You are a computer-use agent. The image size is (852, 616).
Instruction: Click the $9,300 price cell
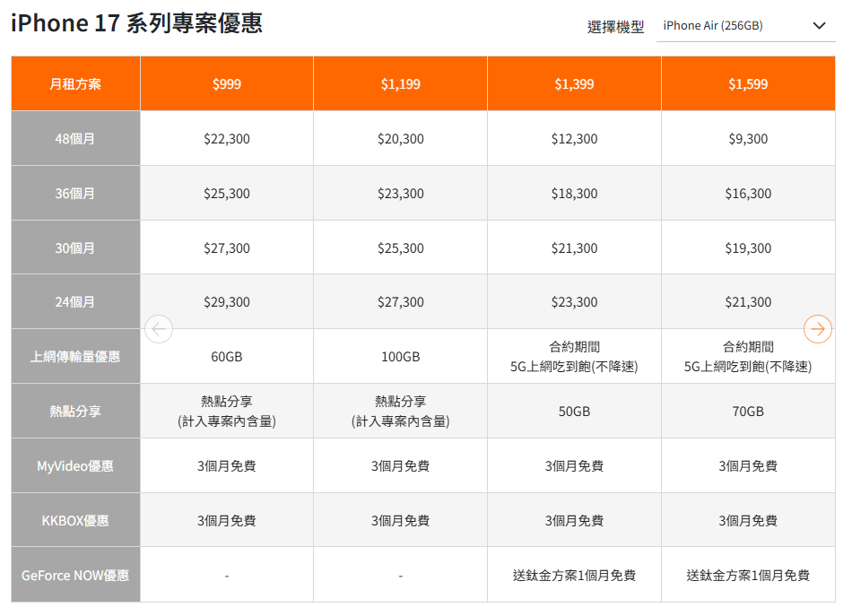pyautogui.click(x=748, y=139)
